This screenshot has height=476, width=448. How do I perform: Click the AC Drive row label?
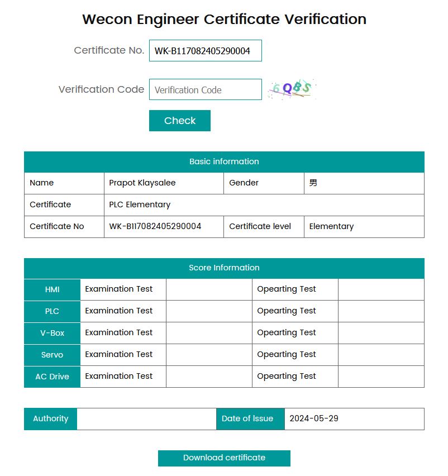[53, 377]
